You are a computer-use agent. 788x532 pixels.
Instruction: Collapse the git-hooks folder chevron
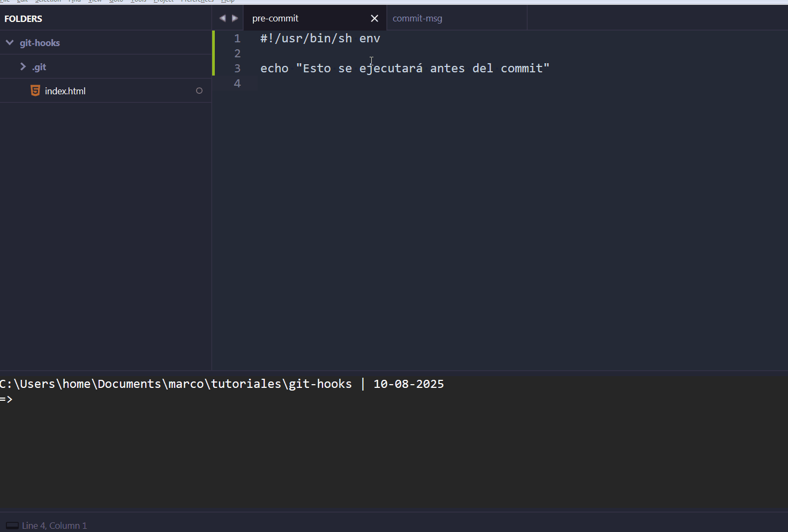coord(10,42)
